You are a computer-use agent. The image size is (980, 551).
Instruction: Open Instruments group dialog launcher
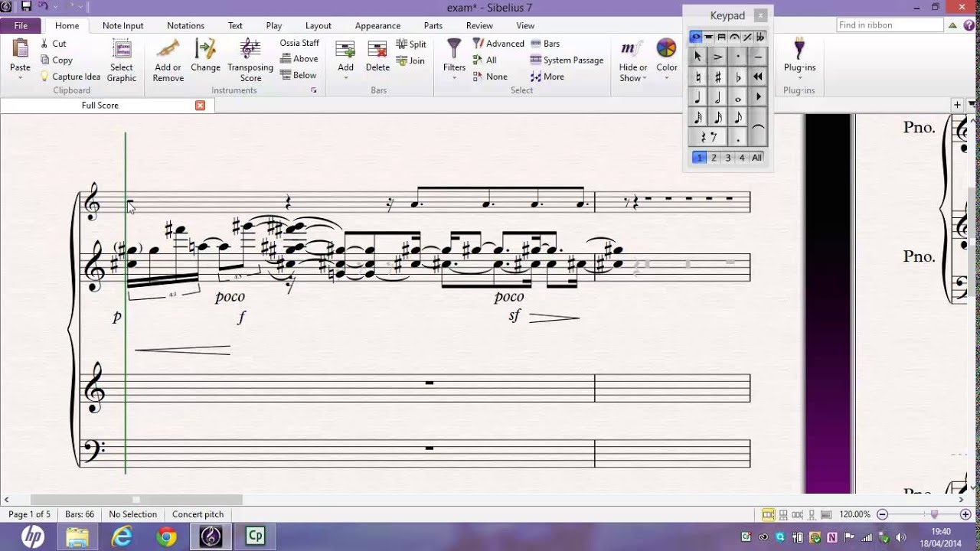(x=313, y=90)
